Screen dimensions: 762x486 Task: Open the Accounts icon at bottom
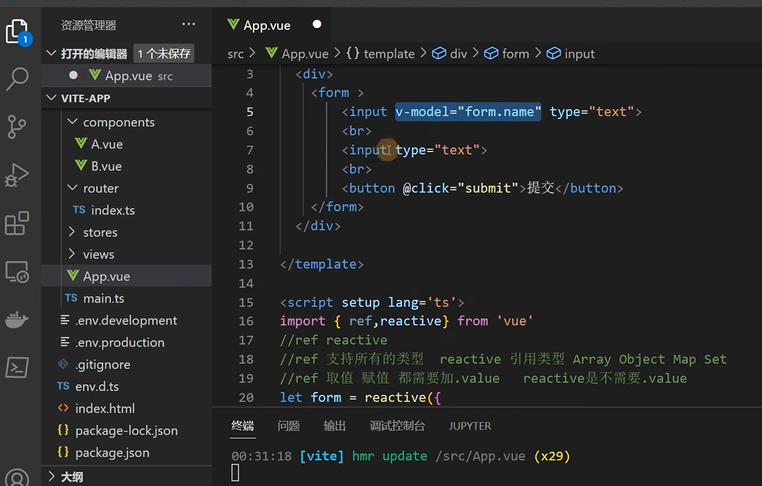(17, 478)
